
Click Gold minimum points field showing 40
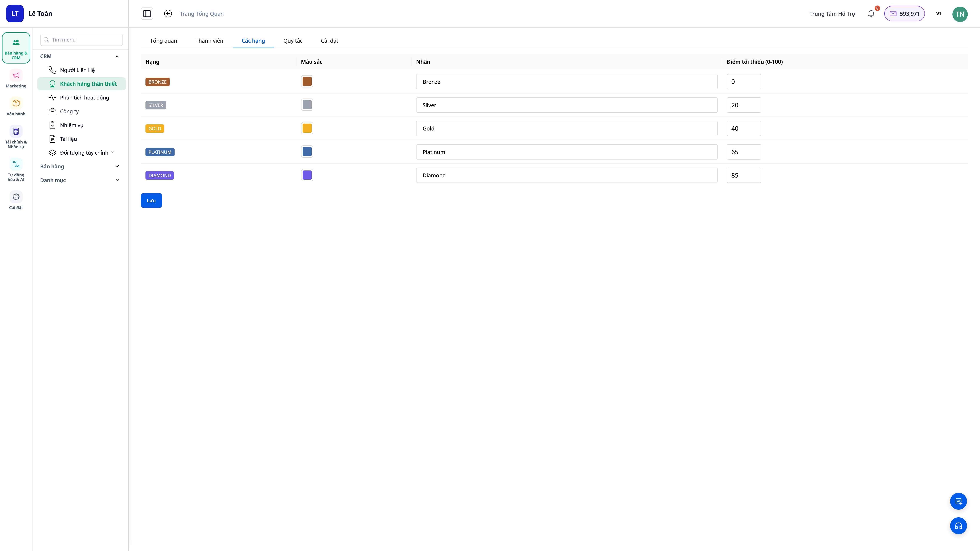click(x=744, y=129)
